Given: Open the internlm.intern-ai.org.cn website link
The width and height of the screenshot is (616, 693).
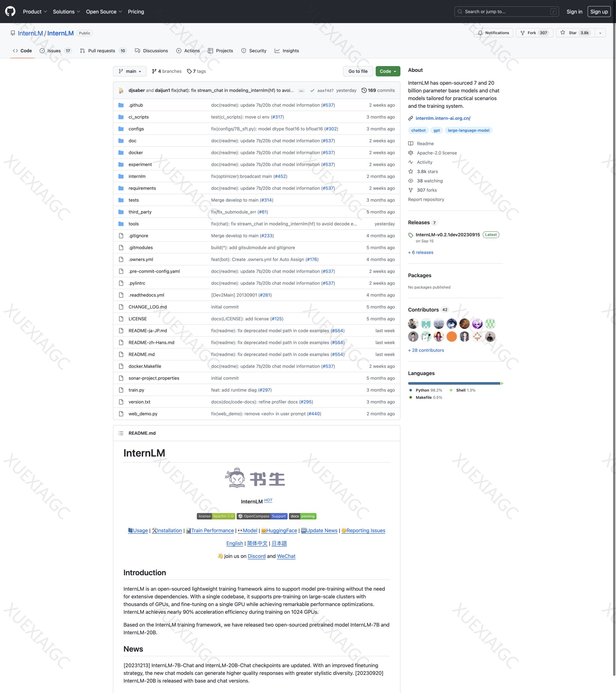Looking at the screenshot, I should coord(443,118).
